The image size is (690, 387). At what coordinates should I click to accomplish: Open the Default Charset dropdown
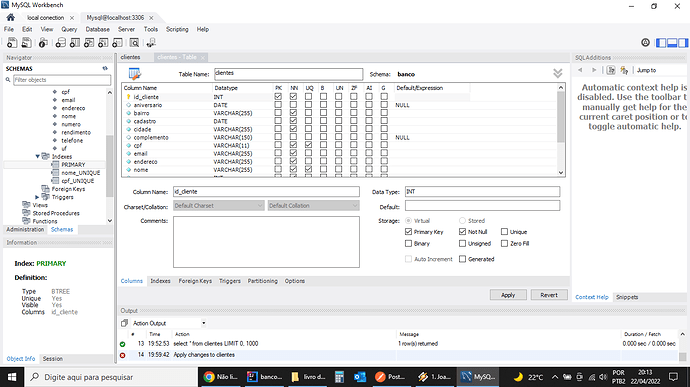pos(219,206)
